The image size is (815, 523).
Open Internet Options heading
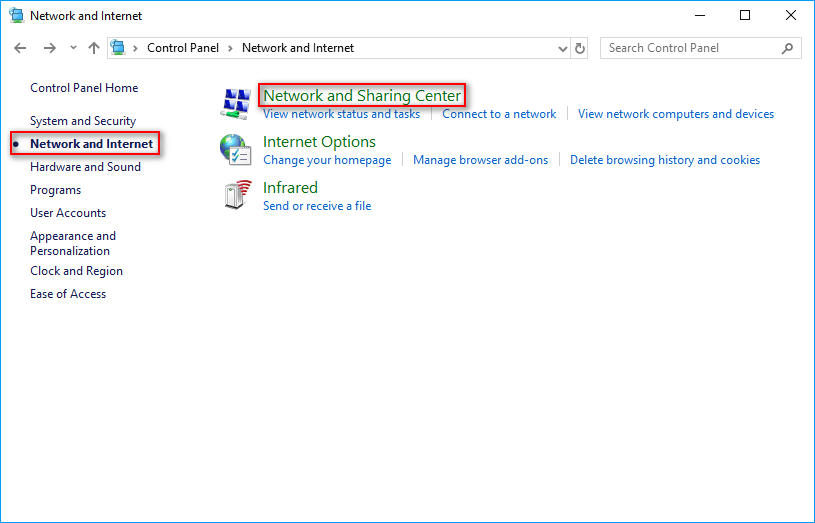[319, 141]
